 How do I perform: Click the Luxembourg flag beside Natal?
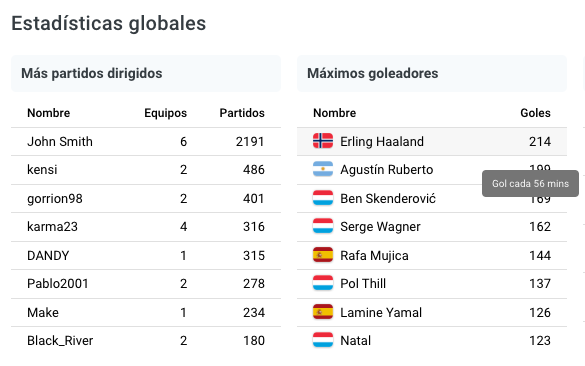click(323, 340)
